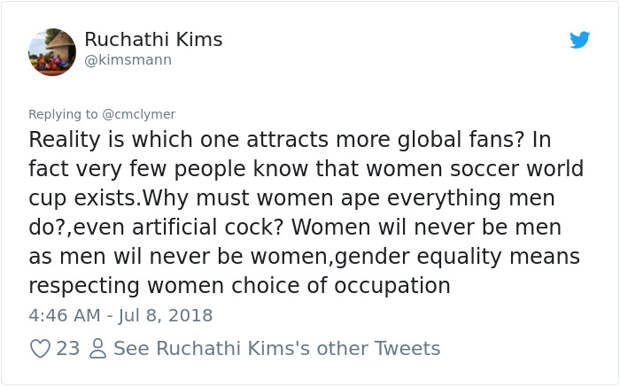This screenshot has height=386, width=620.
Task: Click the Twitter bird logo icon
Action: [x=580, y=40]
